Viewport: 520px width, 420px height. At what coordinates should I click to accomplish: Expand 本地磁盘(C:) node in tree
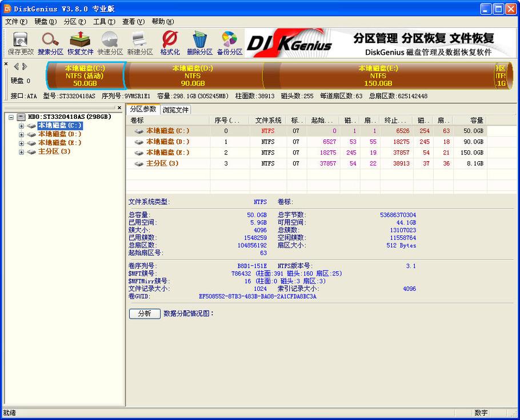pos(22,126)
